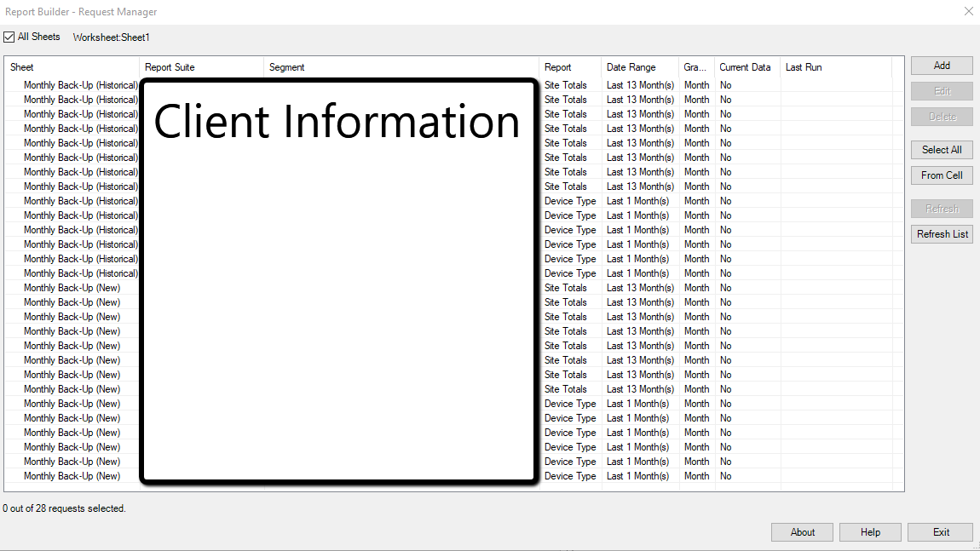Image resolution: width=980 pixels, height=551 pixels.
Task: Select the first Monthly Back-Up (New) row
Action: (72, 288)
